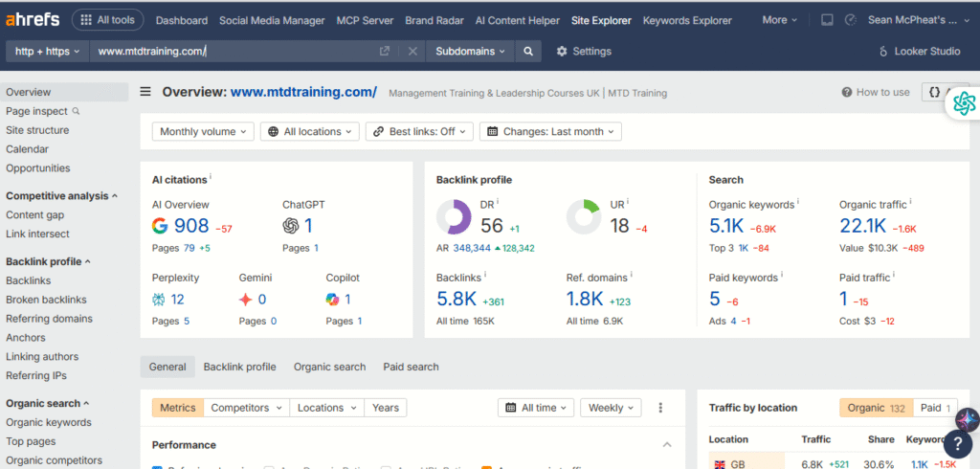Toggle the hamburger menu beside Overview
980x469 pixels.
pos(145,92)
